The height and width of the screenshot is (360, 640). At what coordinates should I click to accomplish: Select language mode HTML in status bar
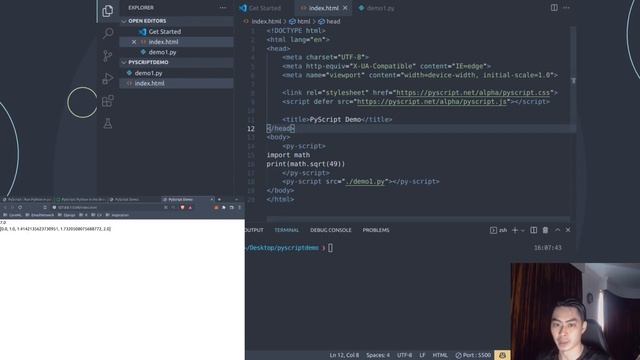(440, 355)
